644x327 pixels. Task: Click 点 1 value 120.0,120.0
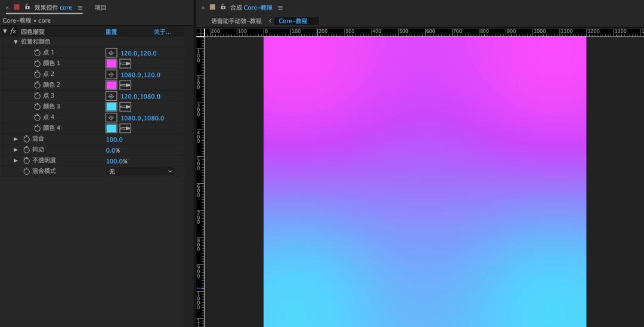[138, 53]
